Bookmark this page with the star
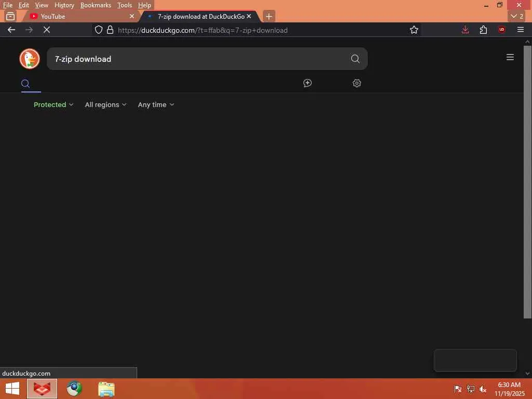This screenshot has width=532, height=399. pos(414,30)
